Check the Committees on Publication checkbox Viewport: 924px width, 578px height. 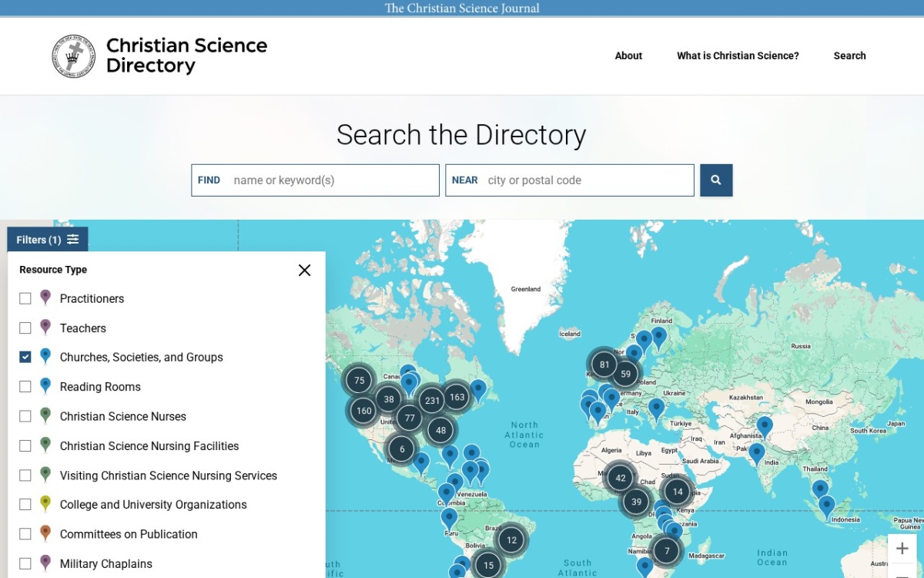pos(25,533)
